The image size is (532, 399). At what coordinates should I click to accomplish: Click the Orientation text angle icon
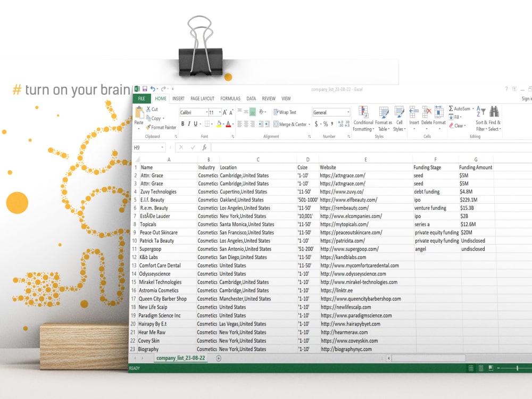(261, 112)
